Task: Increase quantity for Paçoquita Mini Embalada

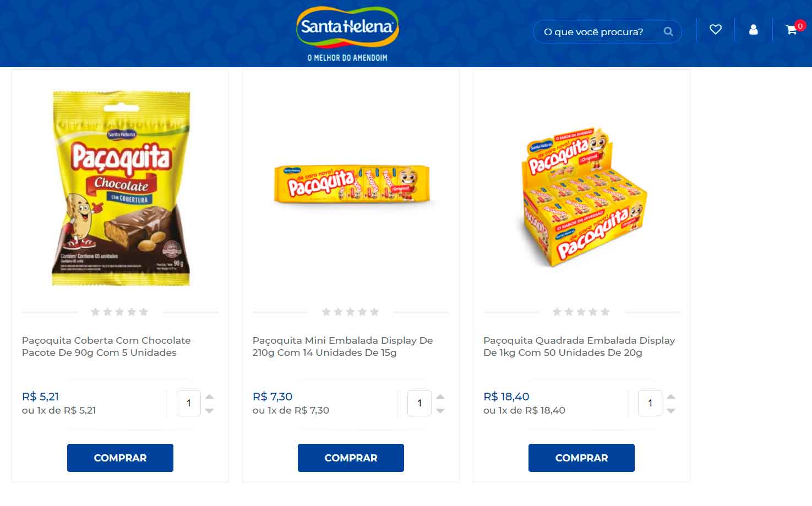Action: tap(440, 397)
